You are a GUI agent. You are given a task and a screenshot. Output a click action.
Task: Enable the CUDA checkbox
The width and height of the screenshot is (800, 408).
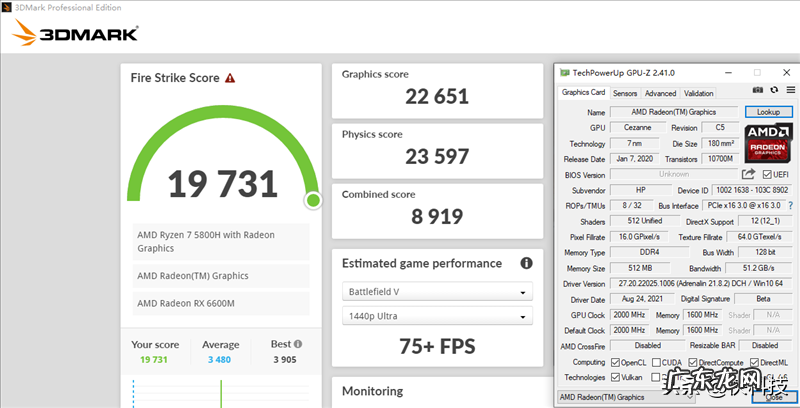pos(655,361)
